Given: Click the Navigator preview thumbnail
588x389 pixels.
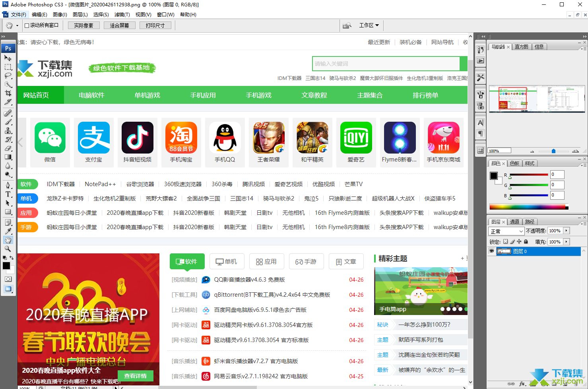Looking at the screenshot, I should click(x=536, y=99).
